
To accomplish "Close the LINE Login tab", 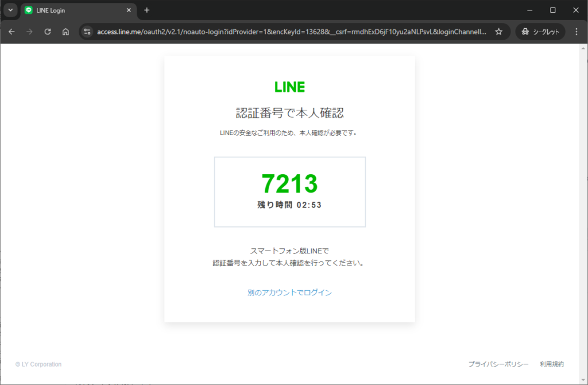I will 128,10.
